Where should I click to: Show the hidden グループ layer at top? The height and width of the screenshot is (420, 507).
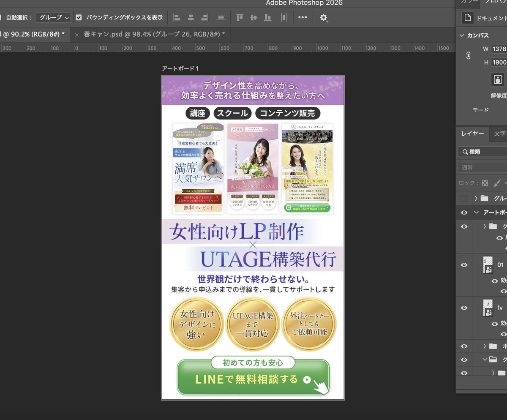tap(464, 199)
